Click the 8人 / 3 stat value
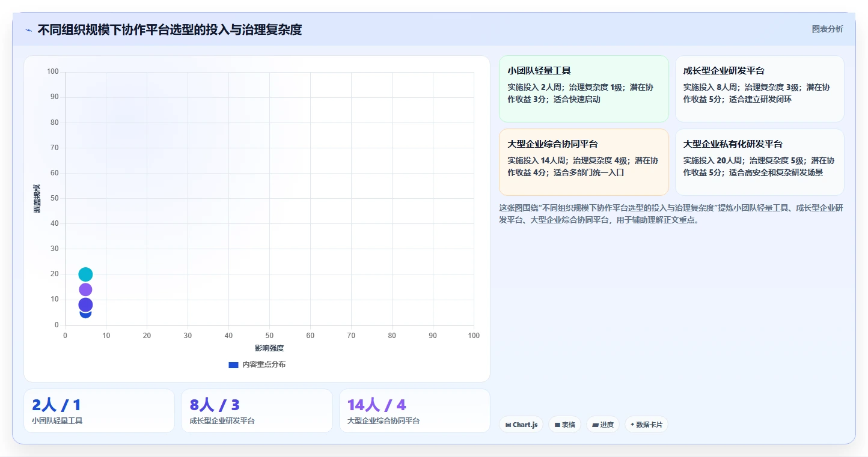 [215, 405]
